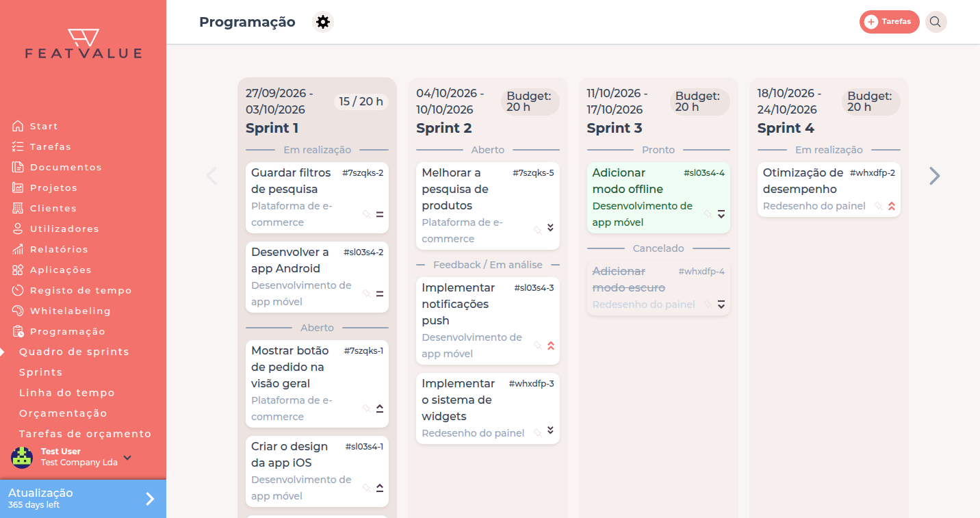This screenshot has height=518, width=980.
Task: Open the Sprint 2 heading
Action: [443, 128]
